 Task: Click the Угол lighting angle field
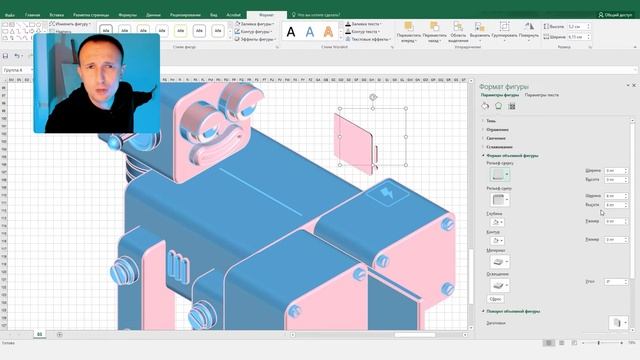(616, 282)
